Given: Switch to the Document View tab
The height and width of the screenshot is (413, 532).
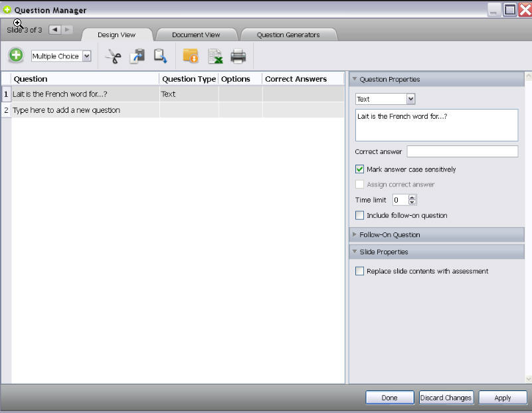Looking at the screenshot, I should (x=196, y=35).
